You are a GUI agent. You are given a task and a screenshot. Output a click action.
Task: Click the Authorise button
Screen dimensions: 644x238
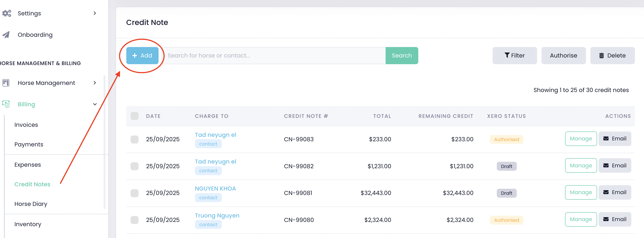[x=563, y=55]
